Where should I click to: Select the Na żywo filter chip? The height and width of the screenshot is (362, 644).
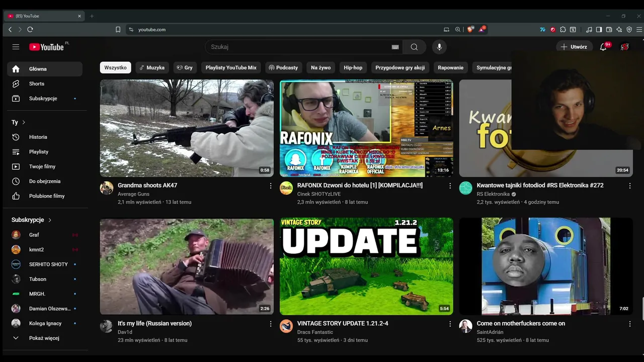[321, 67]
